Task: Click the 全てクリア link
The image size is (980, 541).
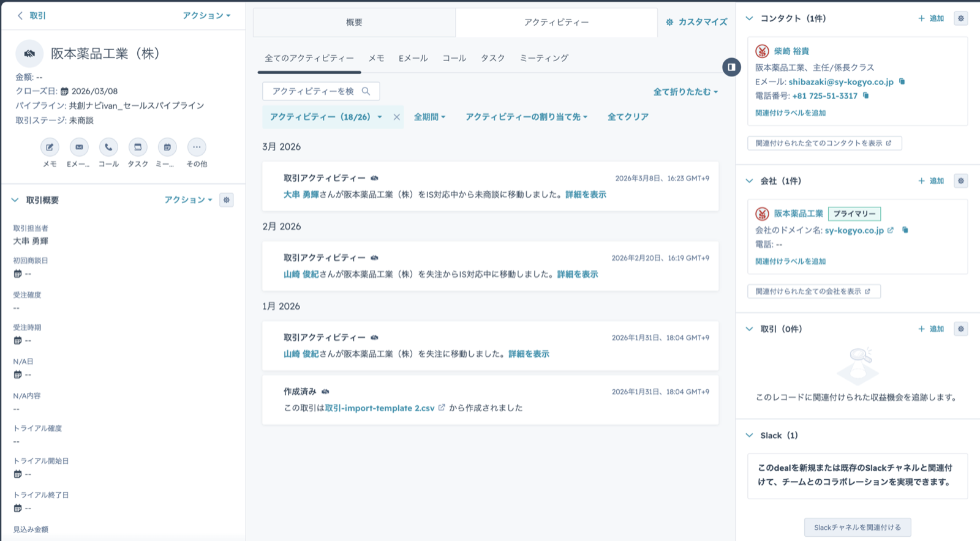Action: (628, 117)
